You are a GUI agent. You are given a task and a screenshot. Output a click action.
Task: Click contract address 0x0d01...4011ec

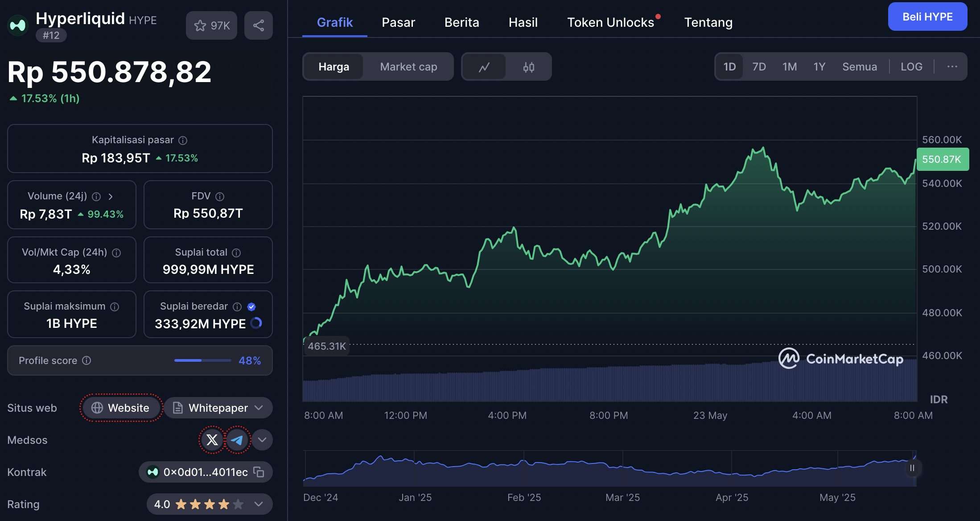206,472
